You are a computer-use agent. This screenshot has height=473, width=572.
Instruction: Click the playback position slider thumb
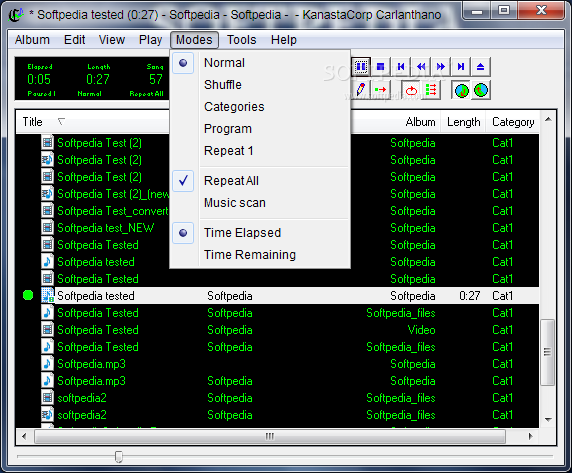pyautogui.click(x=119, y=457)
